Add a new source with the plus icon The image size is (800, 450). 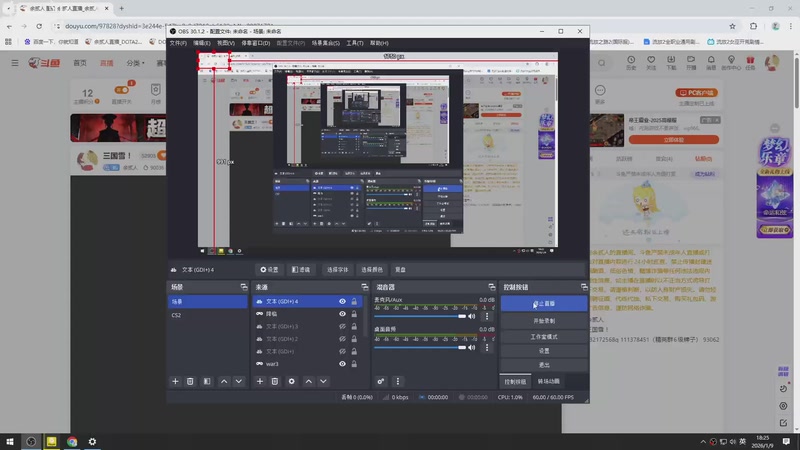tap(260, 381)
